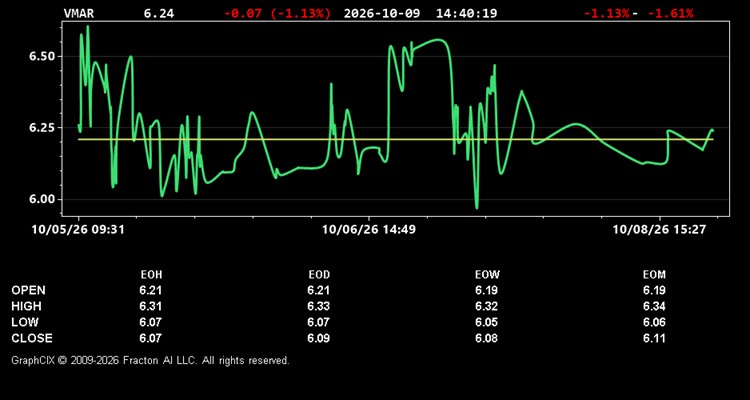Click the VMAR ticker symbol
Screen dimensions: 750x400
pyautogui.click(x=79, y=13)
